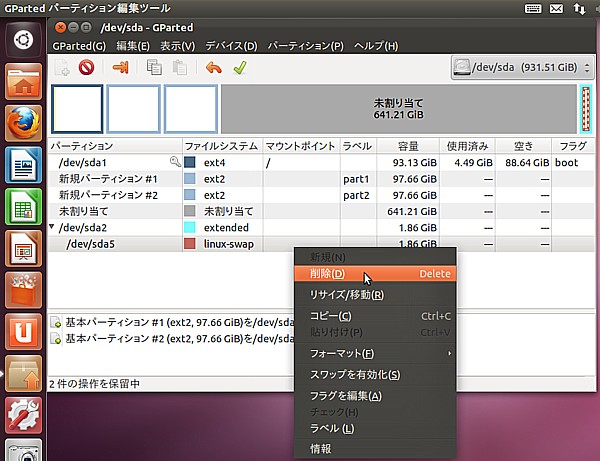Launch LibreOffice Writer from the launcher
This screenshot has width=600, height=461.
[23, 165]
